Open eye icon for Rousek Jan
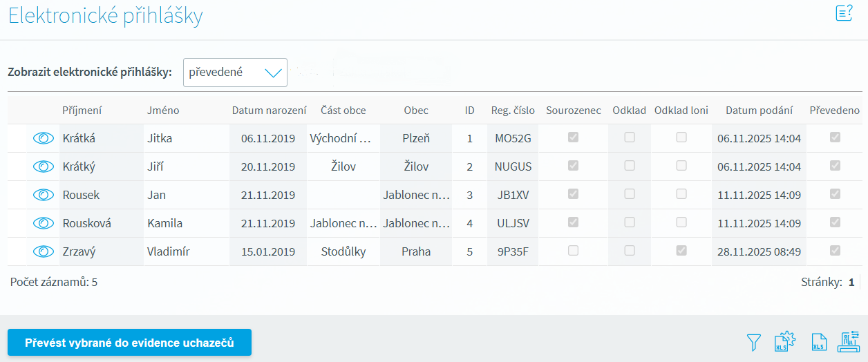Image resolution: width=868 pixels, height=362 pixels. pos(44,195)
